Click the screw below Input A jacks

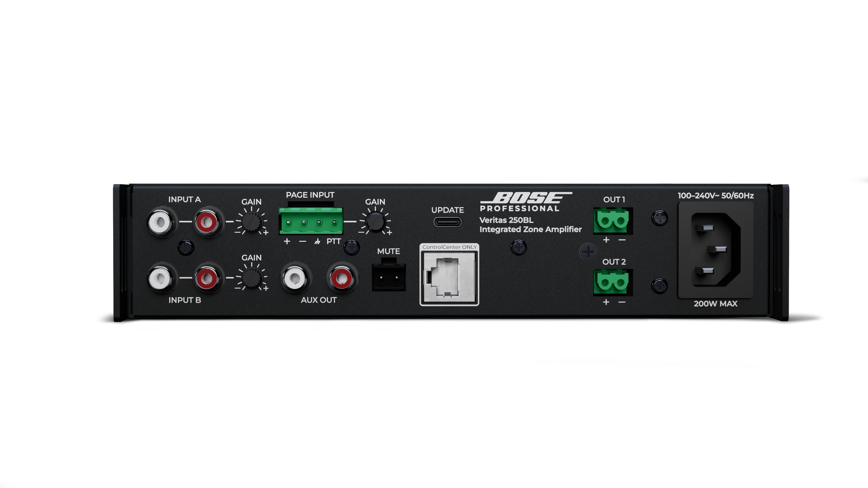(x=186, y=248)
